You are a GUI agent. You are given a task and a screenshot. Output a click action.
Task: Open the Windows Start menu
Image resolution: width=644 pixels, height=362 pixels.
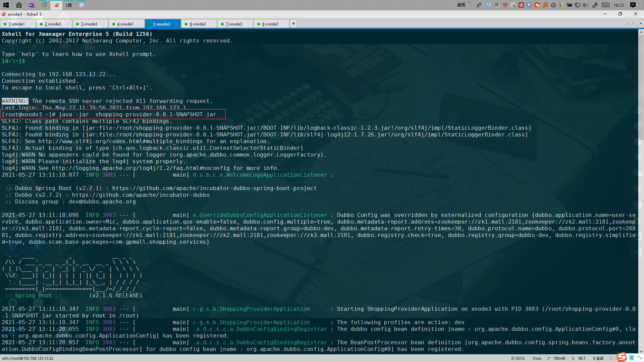(6, 5)
